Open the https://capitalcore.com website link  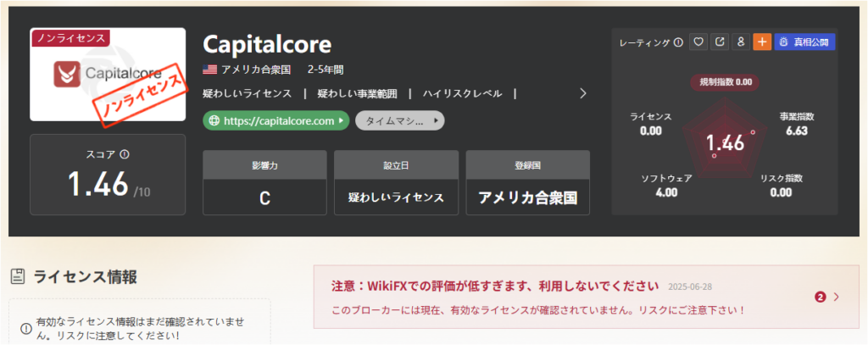(276, 120)
